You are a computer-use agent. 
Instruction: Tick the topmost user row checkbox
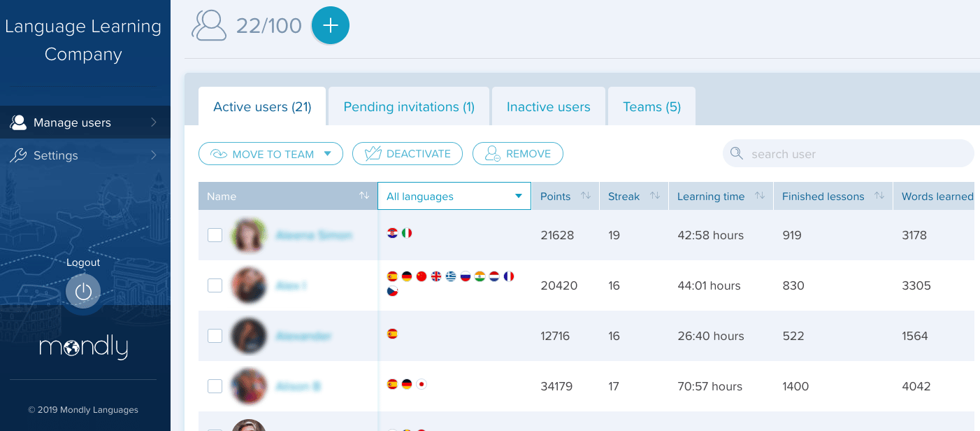(215, 235)
